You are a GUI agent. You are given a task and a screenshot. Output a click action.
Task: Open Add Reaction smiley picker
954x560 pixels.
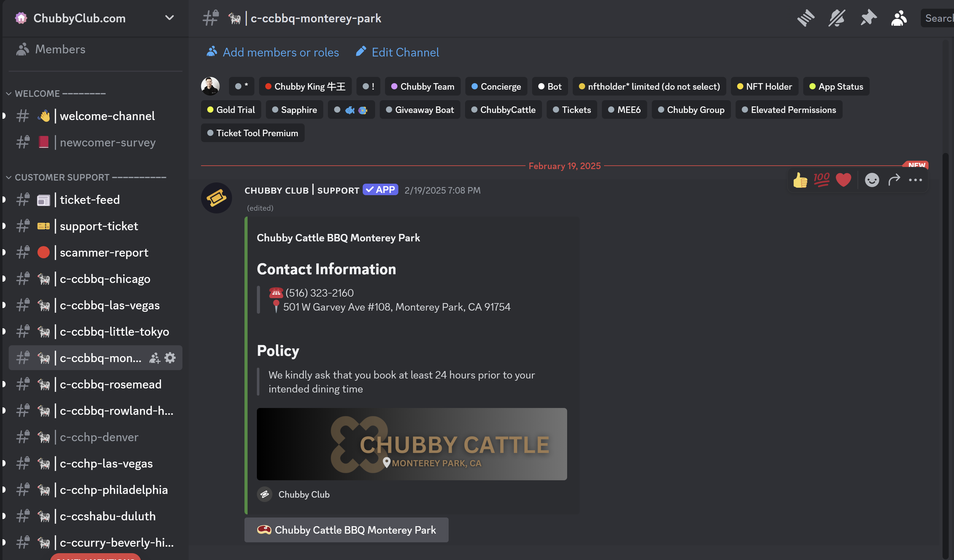pyautogui.click(x=871, y=180)
